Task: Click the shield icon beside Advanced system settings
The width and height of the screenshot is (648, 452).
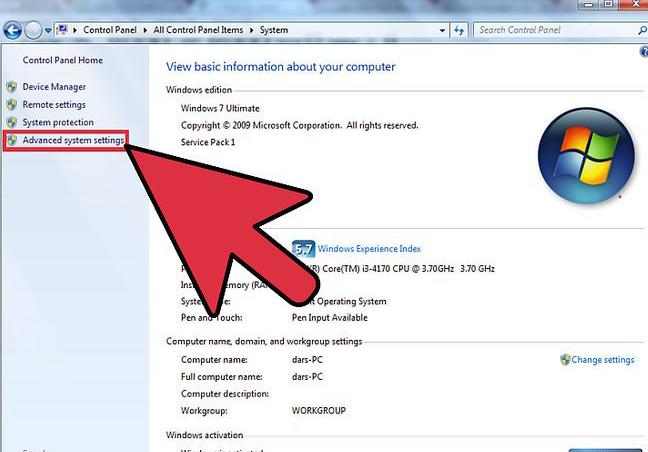Action: [x=12, y=140]
